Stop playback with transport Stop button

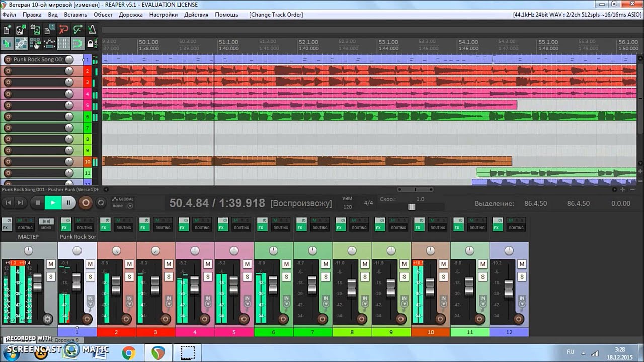pyautogui.click(x=37, y=203)
